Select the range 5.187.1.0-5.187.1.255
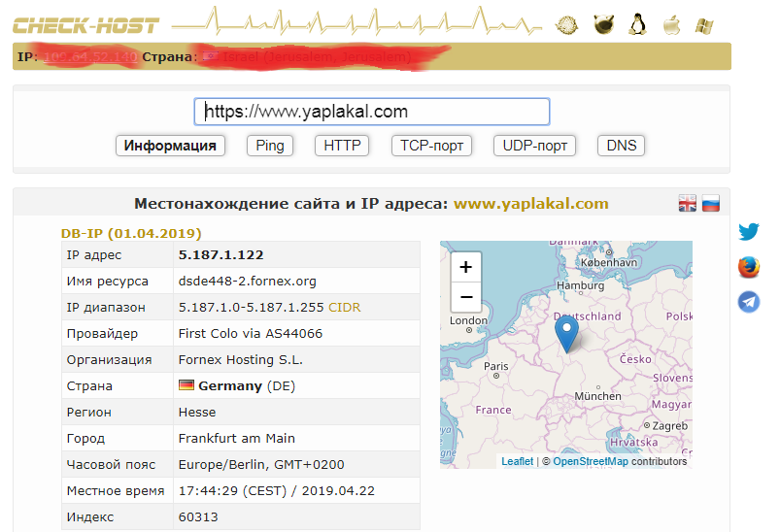This screenshot has height=532, width=780. 252,308
